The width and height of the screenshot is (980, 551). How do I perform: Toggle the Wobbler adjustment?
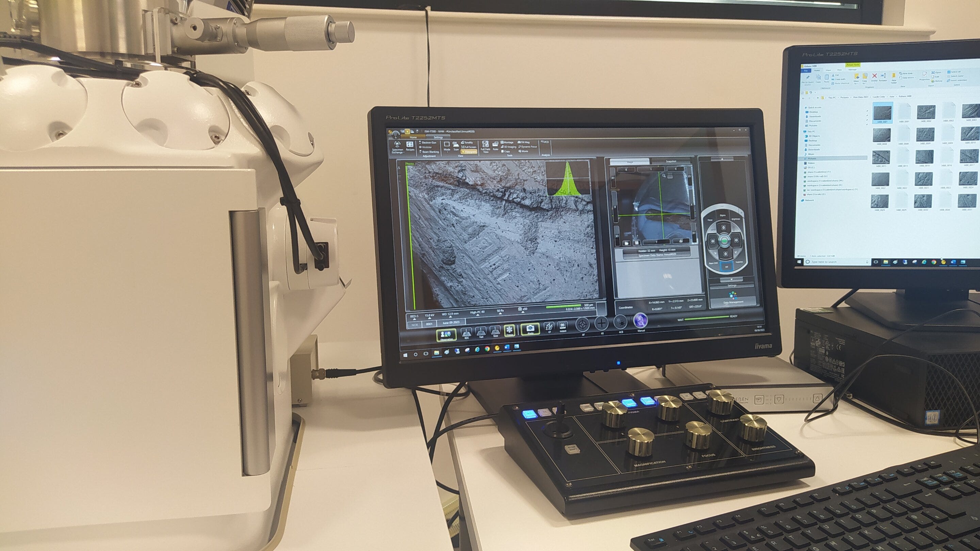[425, 147]
